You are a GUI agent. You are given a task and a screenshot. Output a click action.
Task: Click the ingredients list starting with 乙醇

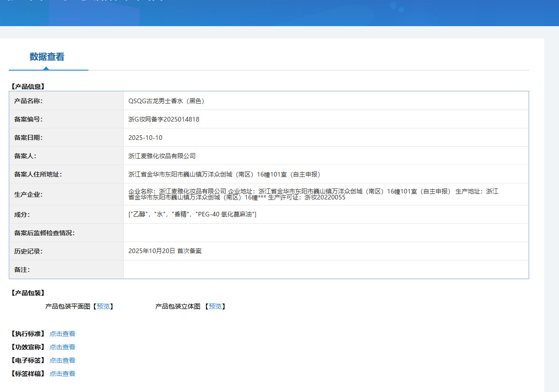pos(192,215)
